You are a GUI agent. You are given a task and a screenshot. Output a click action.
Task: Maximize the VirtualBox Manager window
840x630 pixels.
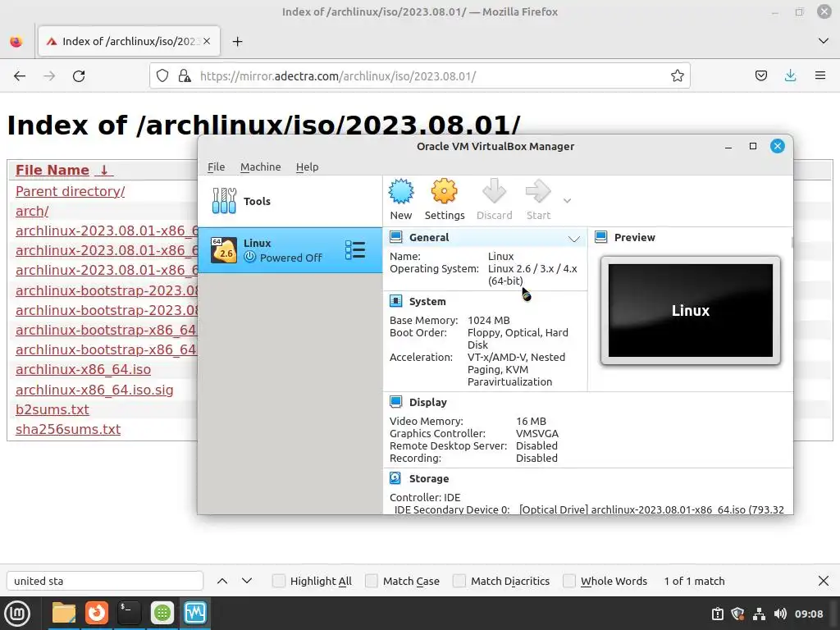coord(753,146)
